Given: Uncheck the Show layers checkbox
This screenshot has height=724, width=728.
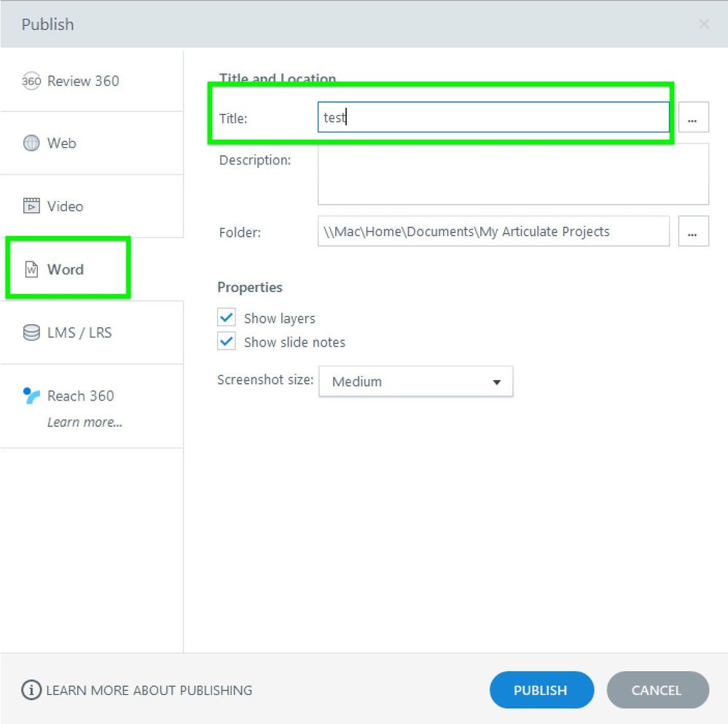Looking at the screenshot, I should [227, 318].
